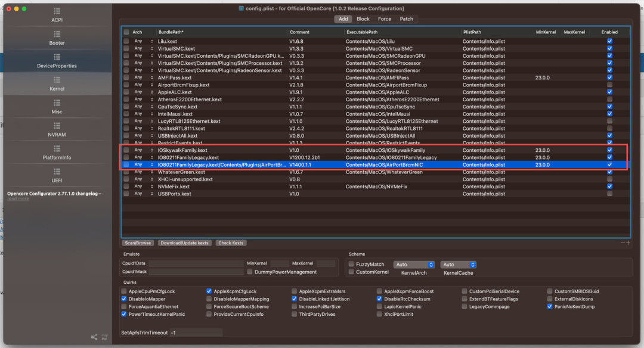Switch to the Block tab
This screenshot has height=348, width=644.
click(x=363, y=19)
